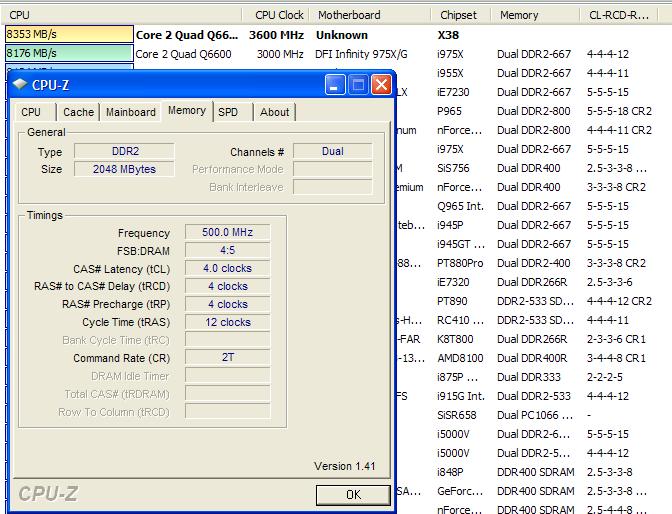Screen dimensions: 672x514
Task: Click the PT890 chipset cell
Action: [452, 301]
